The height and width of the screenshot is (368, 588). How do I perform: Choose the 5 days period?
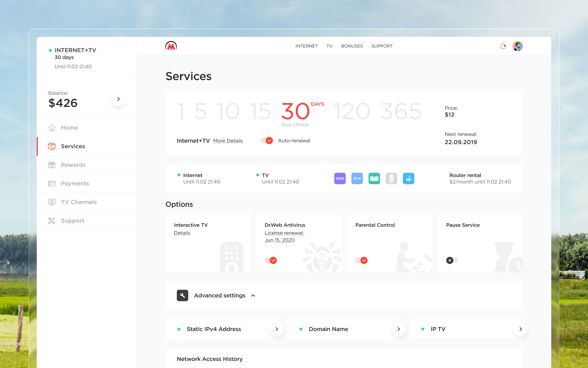200,111
